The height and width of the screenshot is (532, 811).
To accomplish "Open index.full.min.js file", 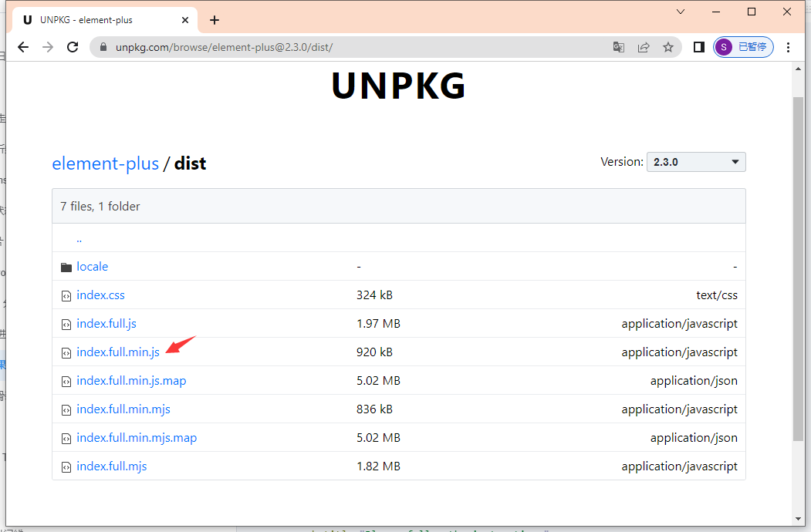I will (x=118, y=352).
